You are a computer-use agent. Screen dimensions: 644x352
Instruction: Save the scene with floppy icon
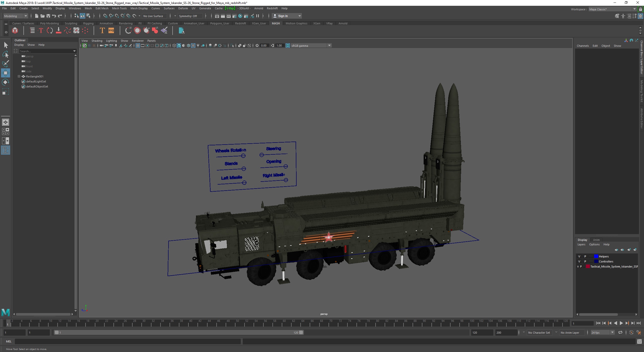click(48, 16)
